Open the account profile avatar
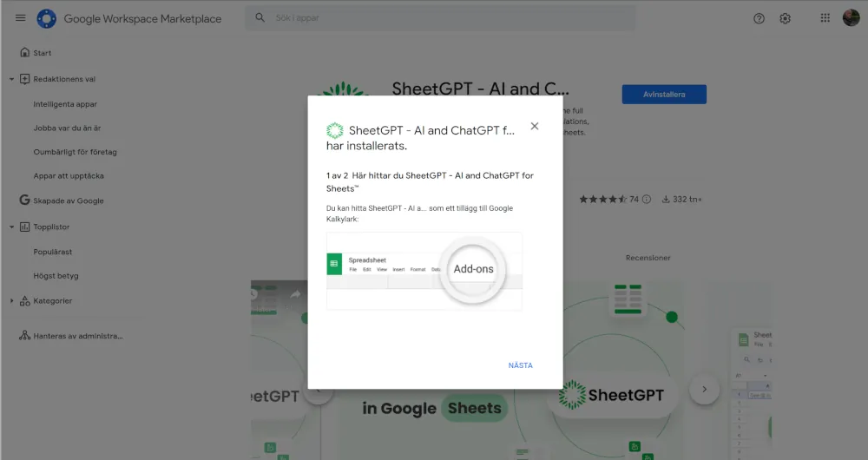 point(851,17)
